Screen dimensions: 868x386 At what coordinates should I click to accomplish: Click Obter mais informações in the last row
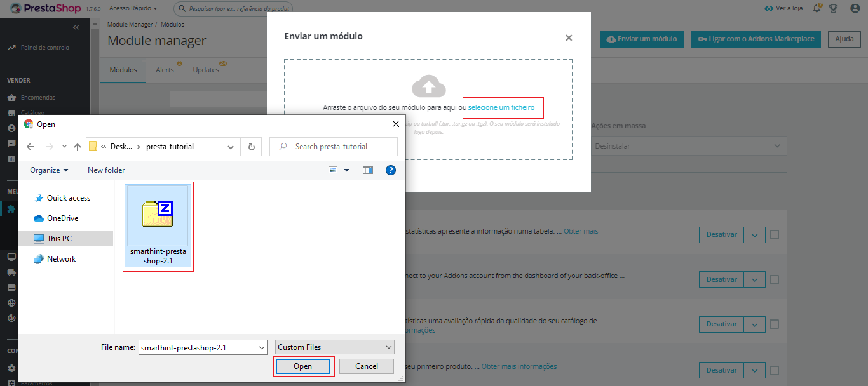[x=519, y=366]
